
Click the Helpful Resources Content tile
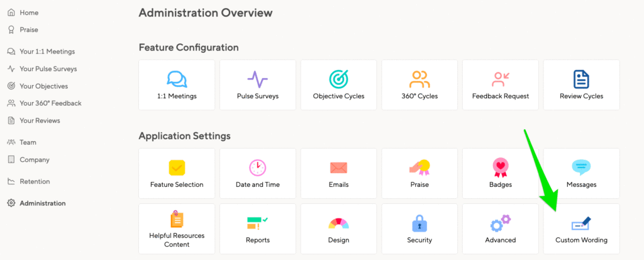click(177, 229)
